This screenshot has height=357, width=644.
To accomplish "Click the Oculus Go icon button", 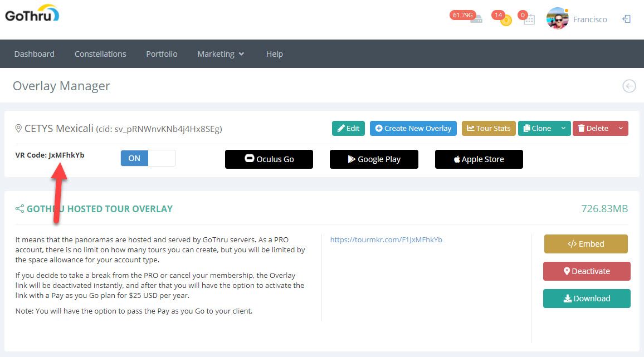I will (x=269, y=159).
